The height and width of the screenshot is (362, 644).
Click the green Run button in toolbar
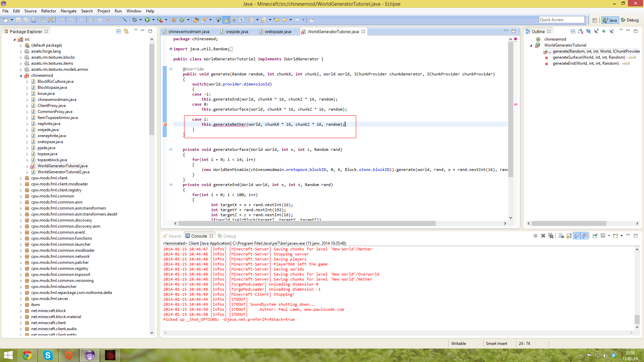click(x=147, y=20)
